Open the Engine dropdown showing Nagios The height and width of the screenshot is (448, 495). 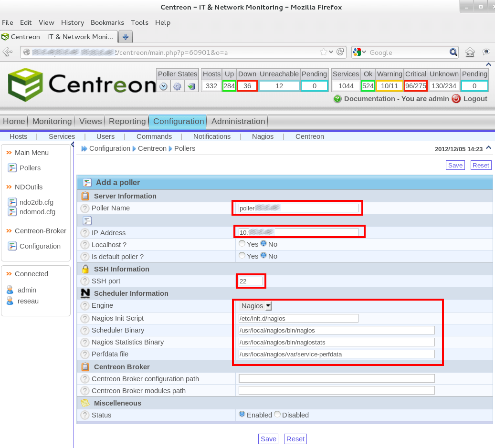[x=254, y=306]
